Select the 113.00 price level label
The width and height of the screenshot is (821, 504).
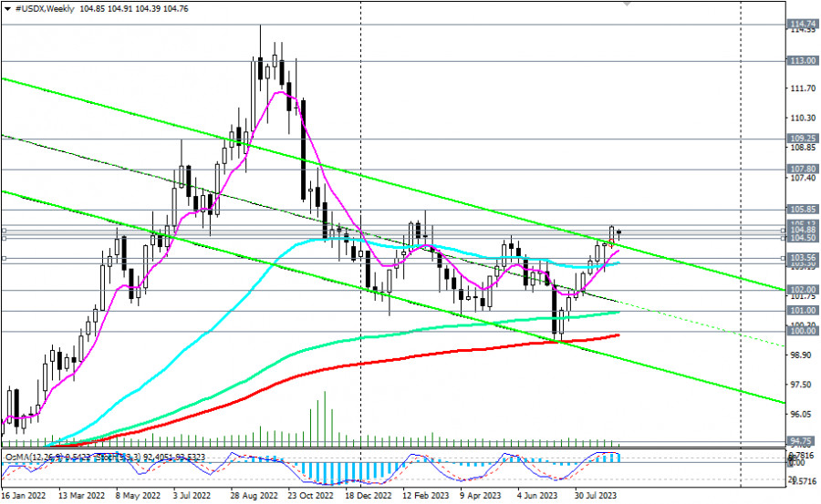click(x=803, y=61)
